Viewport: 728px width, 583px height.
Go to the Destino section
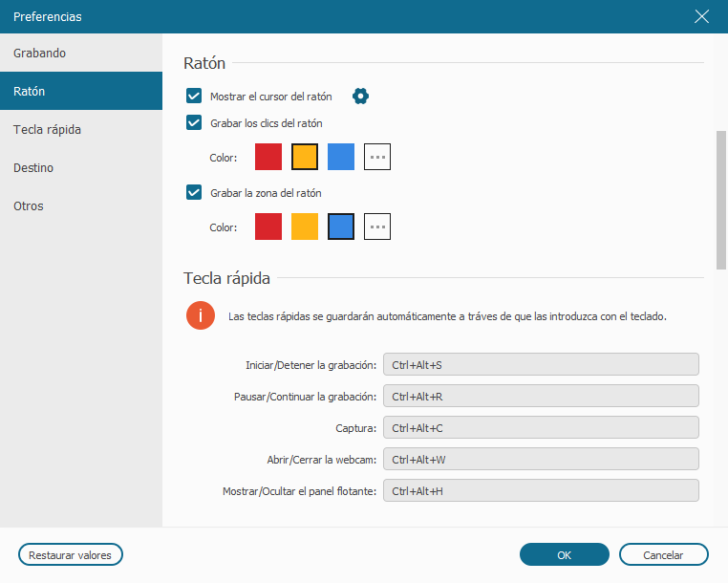(x=81, y=167)
